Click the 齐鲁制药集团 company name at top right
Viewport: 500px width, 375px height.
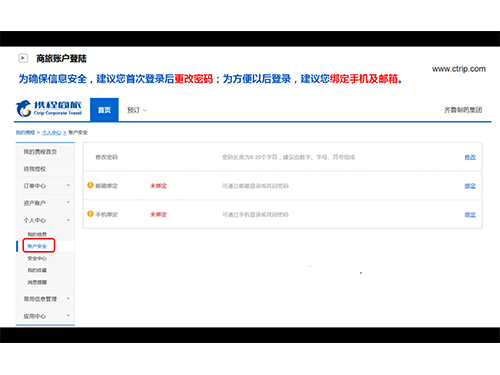point(463,110)
